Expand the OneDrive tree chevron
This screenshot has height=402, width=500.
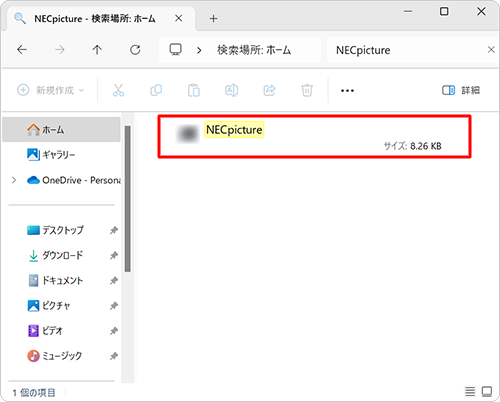pos(14,180)
